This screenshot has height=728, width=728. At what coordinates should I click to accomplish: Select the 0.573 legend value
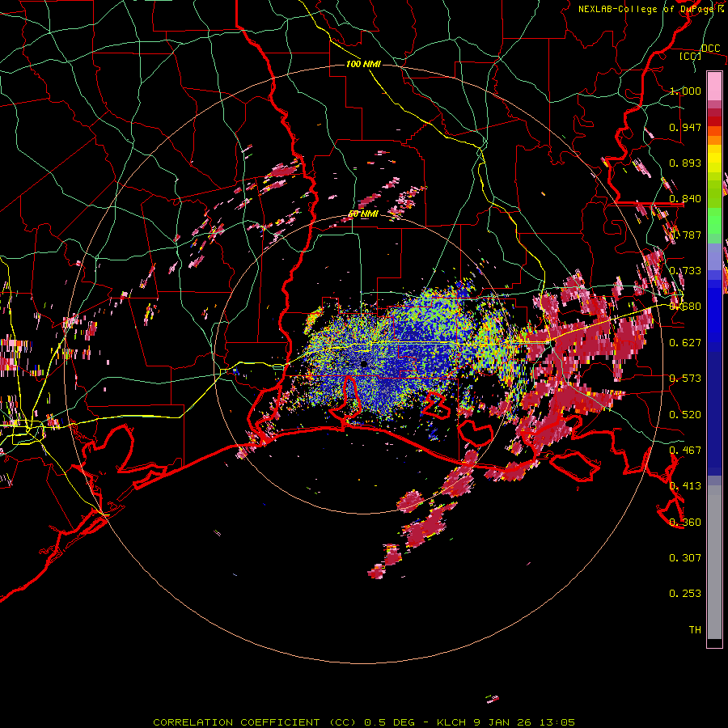[x=685, y=379]
